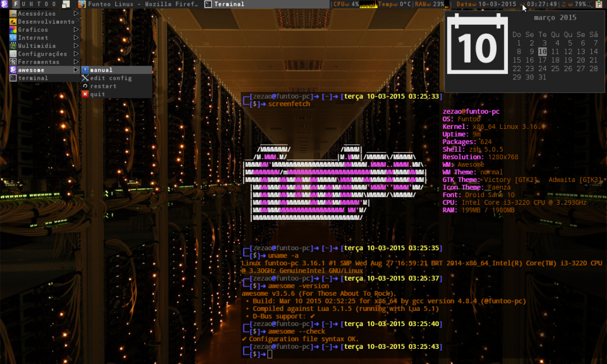
Task: Click the Sá weekday header in calendar
Action: 594,34
